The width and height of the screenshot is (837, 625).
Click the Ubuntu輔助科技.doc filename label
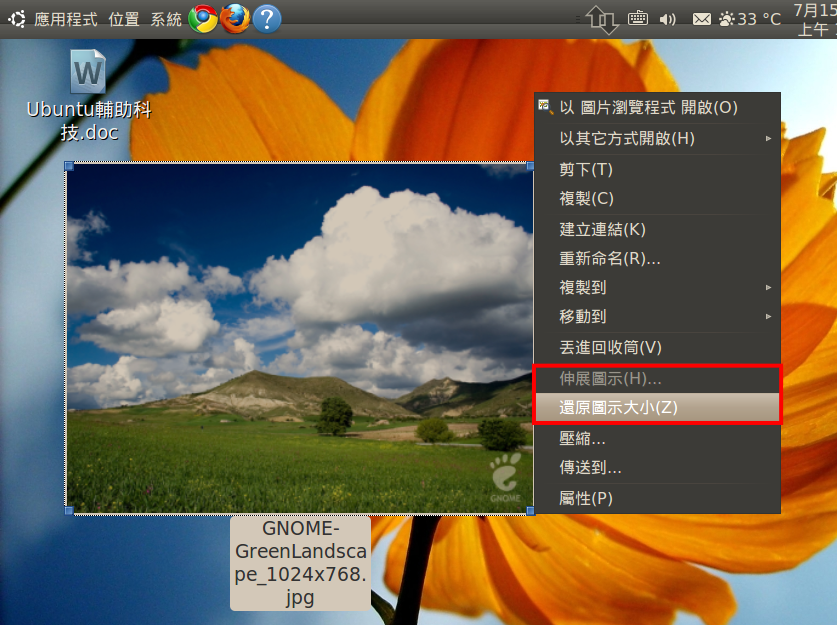pyautogui.click(x=89, y=121)
